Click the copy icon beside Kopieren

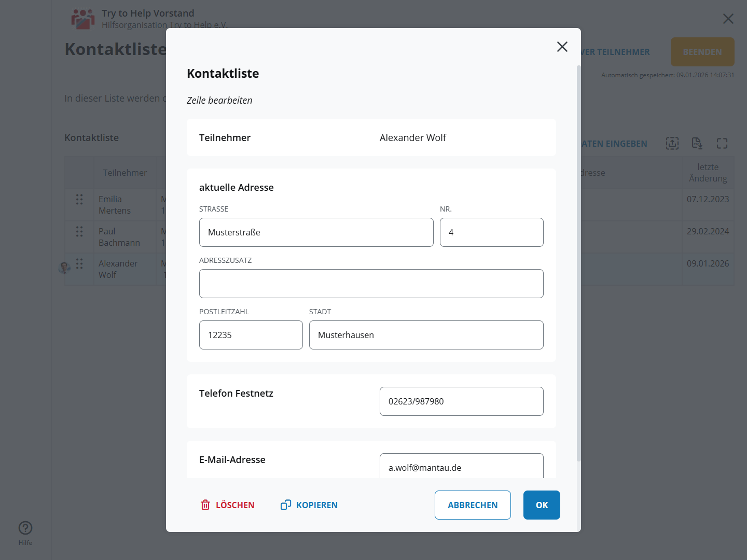click(x=285, y=505)
